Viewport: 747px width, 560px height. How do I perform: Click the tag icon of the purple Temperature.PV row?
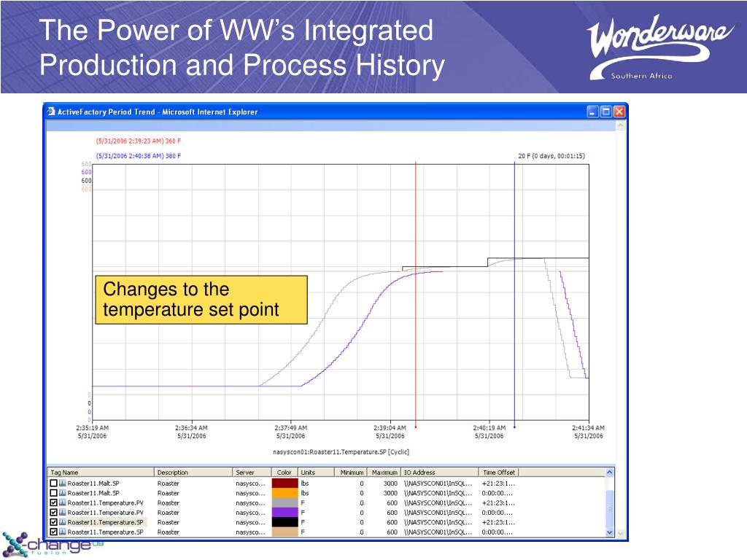tap(63, 513)
